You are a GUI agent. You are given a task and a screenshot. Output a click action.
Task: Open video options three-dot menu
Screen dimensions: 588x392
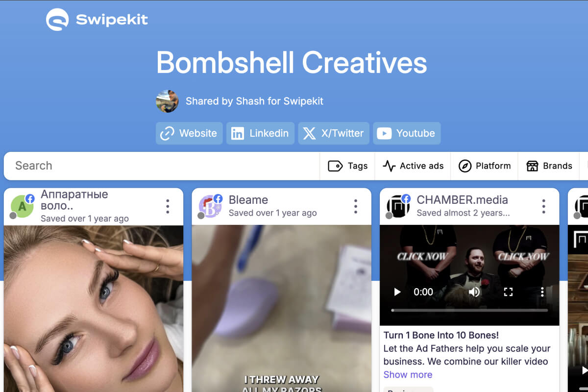coord(542,292)
